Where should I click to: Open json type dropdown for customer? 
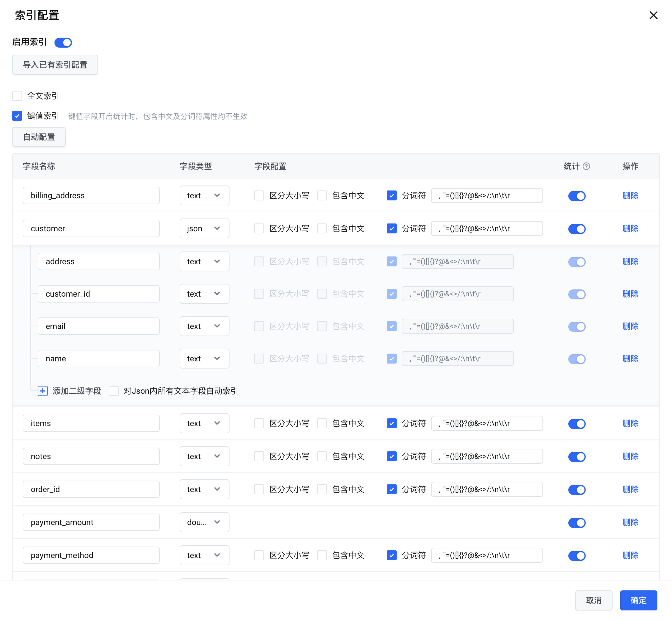tap(204, 228)
